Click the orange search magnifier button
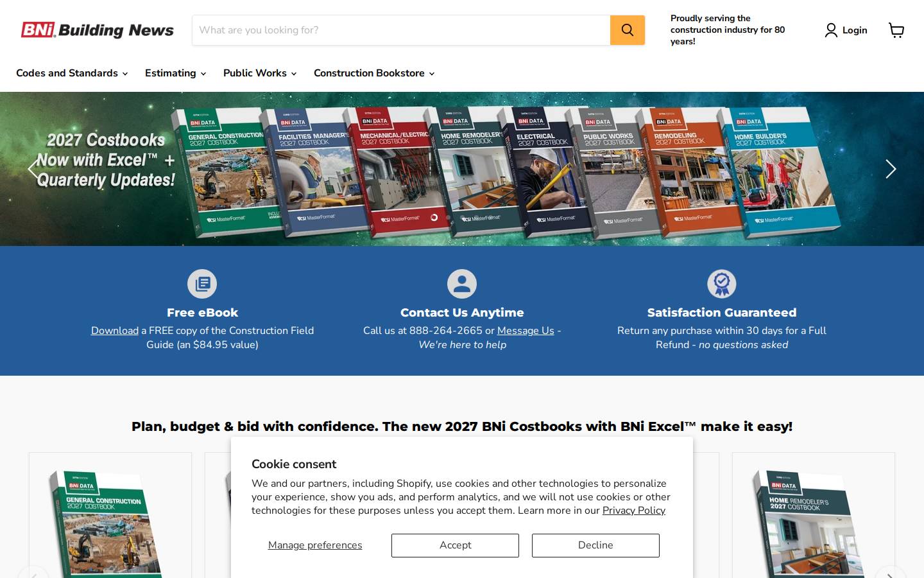The height and width of the screenshot is (578, 924). [x=628, y=30]
